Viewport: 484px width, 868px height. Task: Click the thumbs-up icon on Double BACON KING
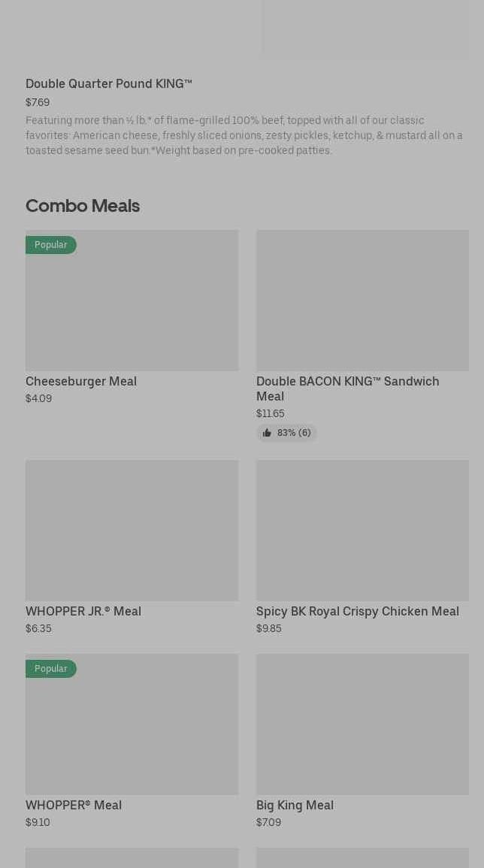tap(267, 433)
